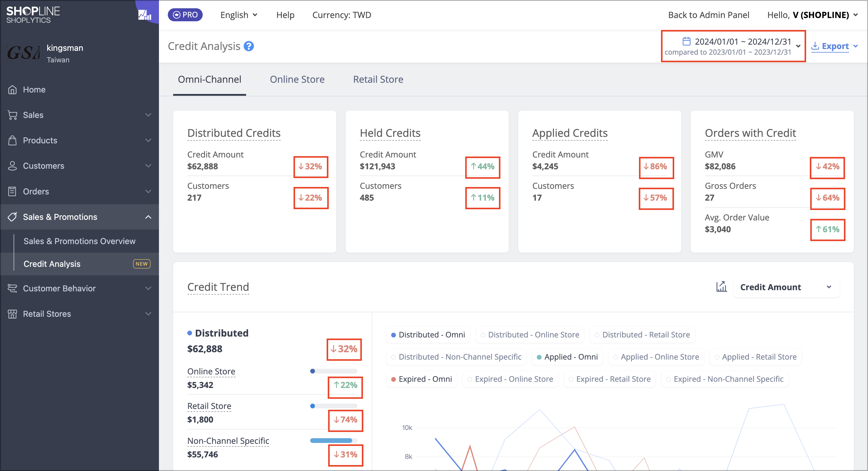
Task: Click the Products bag icon
Action: tap(12, 140)
